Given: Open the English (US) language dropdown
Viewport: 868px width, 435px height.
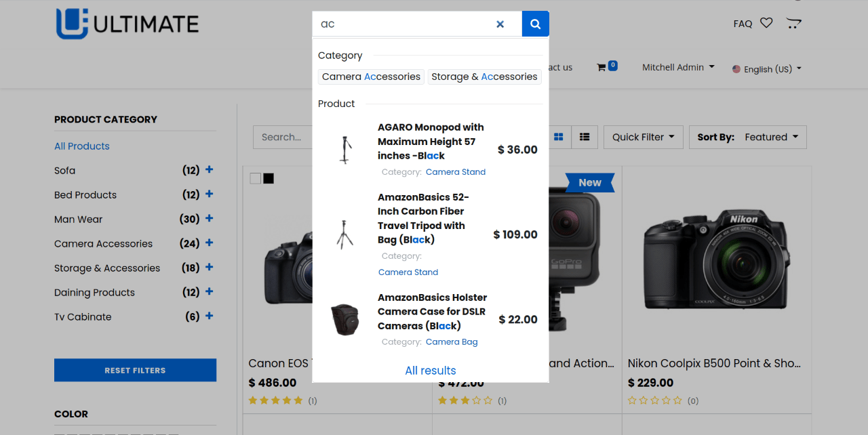Looking at the screenshot, I should click(x=767, y=69).
